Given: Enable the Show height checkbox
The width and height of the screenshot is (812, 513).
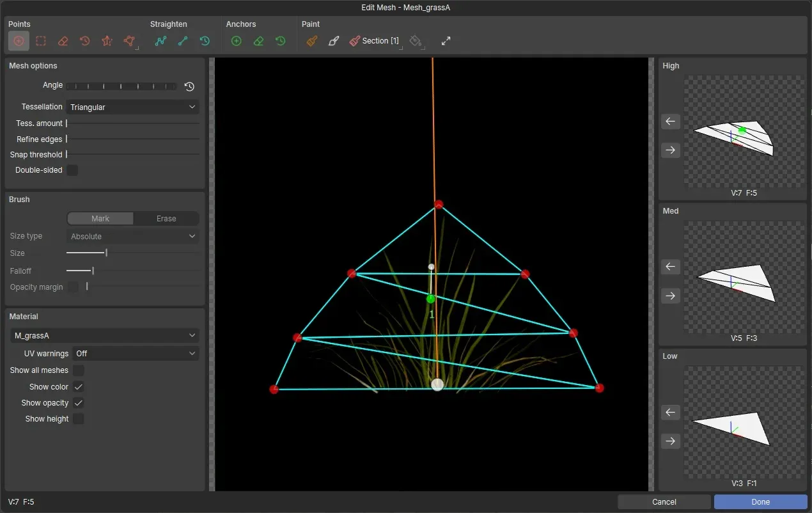Looking at the screenshot, I should 79,419.
